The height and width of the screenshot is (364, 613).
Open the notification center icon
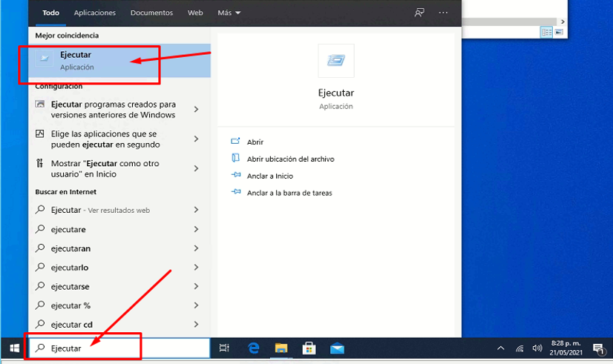pos(598,348)
